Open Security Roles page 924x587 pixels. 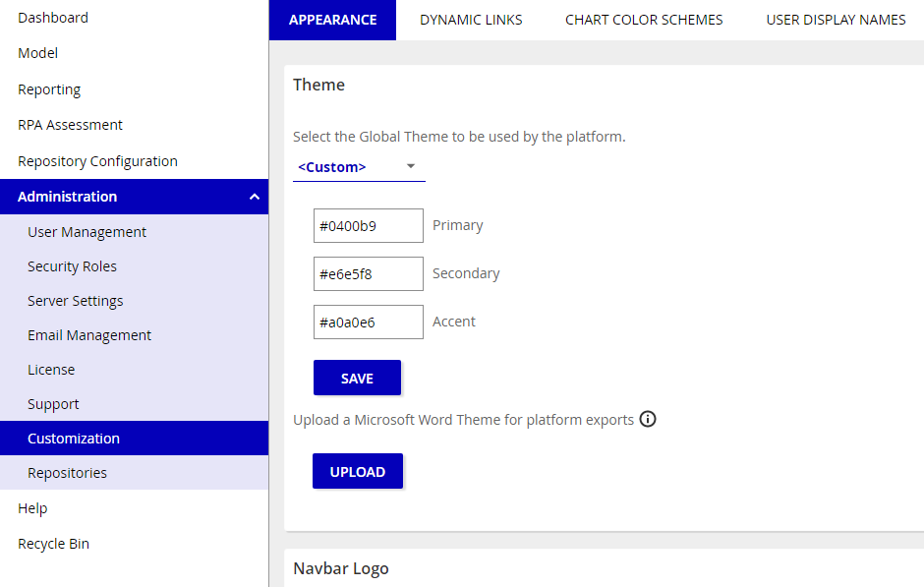coord(72,266)
